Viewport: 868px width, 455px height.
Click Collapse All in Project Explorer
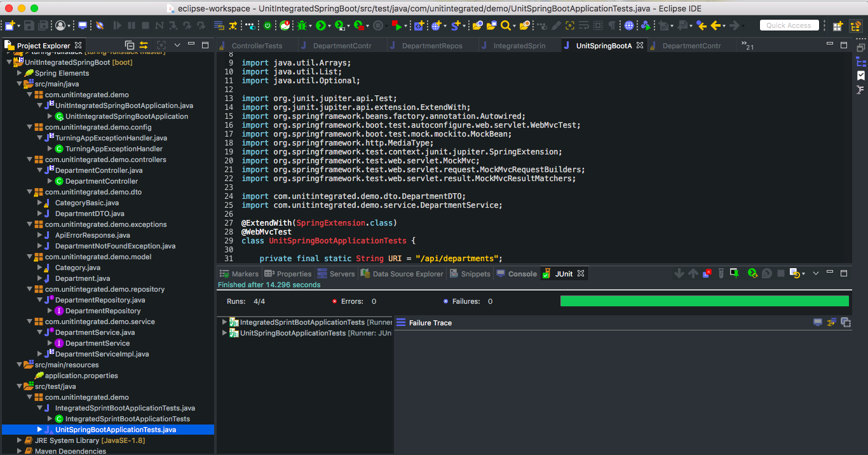pos(130,45)
